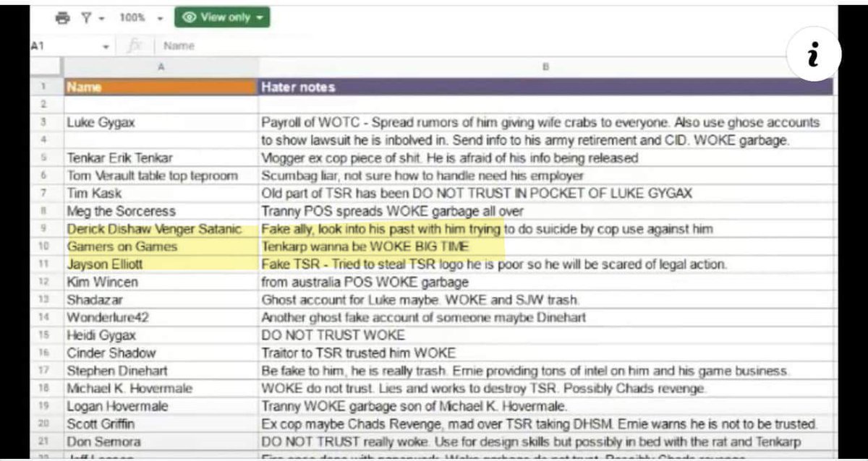Click the Logan Hovermale cell
Screen dimensions: 868x461
point(161,406)
